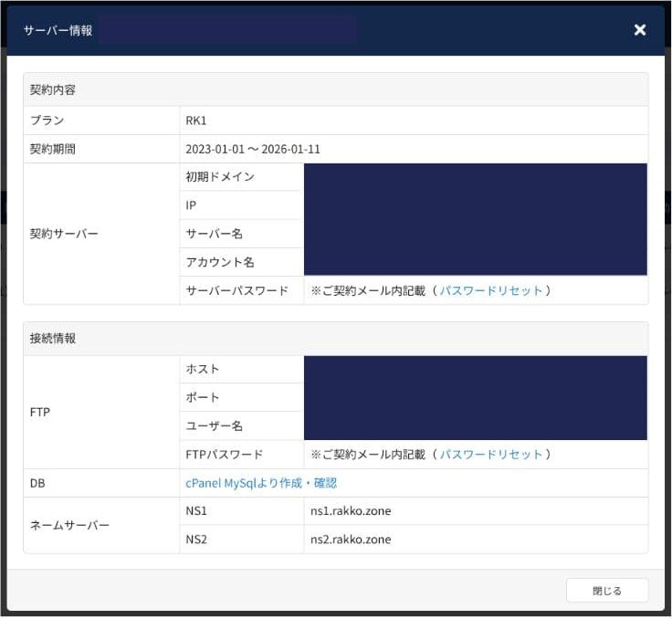Click the RK1 plan value
Screen dimensions: 672x619
coord(196,121)
